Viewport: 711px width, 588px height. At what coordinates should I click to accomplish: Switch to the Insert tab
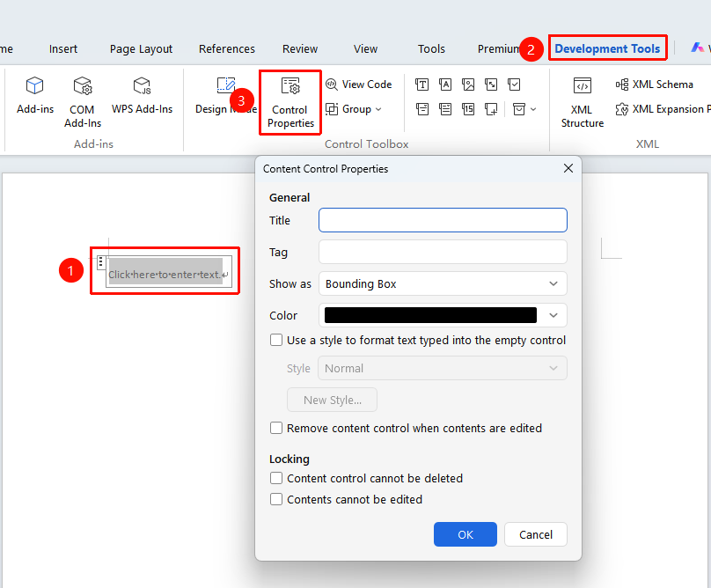[63, 49]
